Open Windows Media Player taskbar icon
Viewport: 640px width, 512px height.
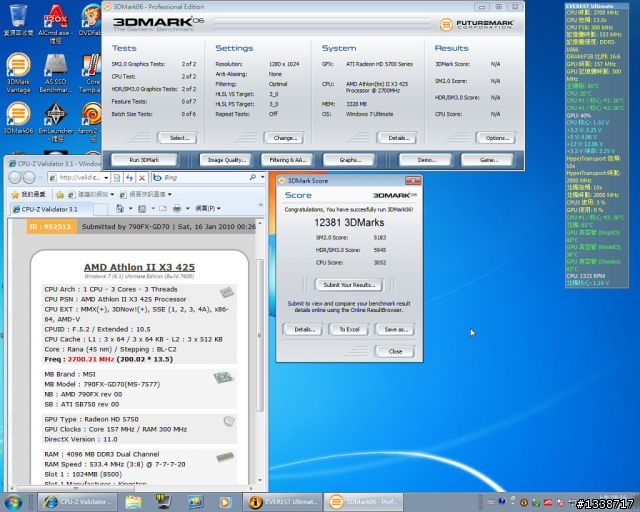[224, 502]
